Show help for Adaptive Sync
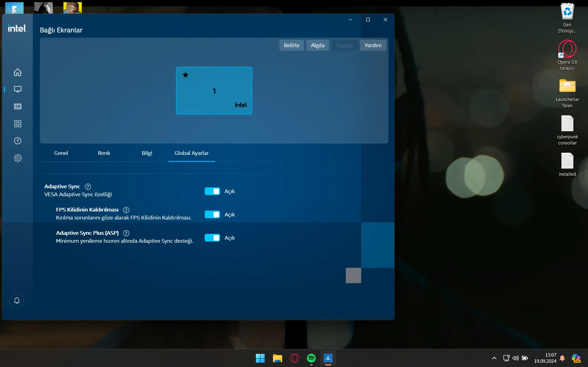Image resolution: width=588 pixels, height=367 pixels. pos(88,187)
